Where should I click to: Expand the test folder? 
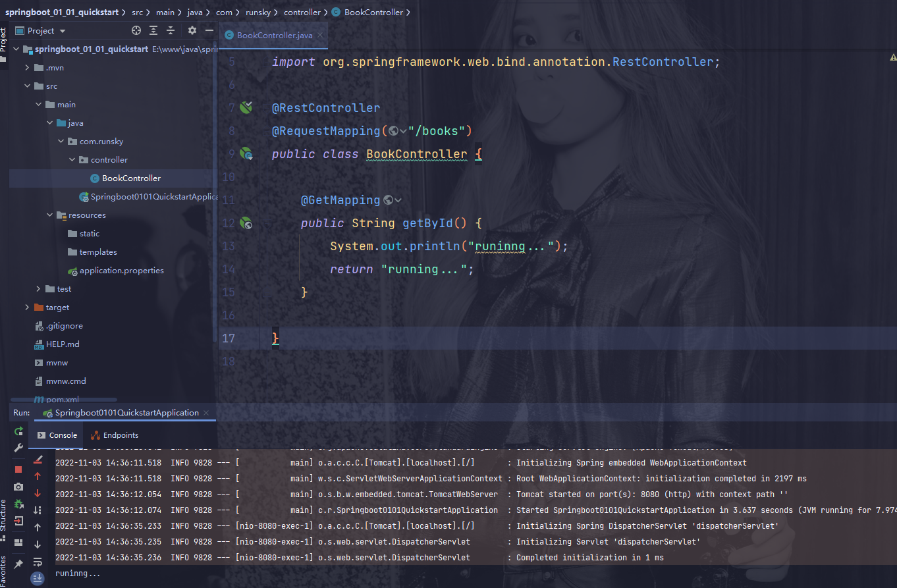coord(38,289)
